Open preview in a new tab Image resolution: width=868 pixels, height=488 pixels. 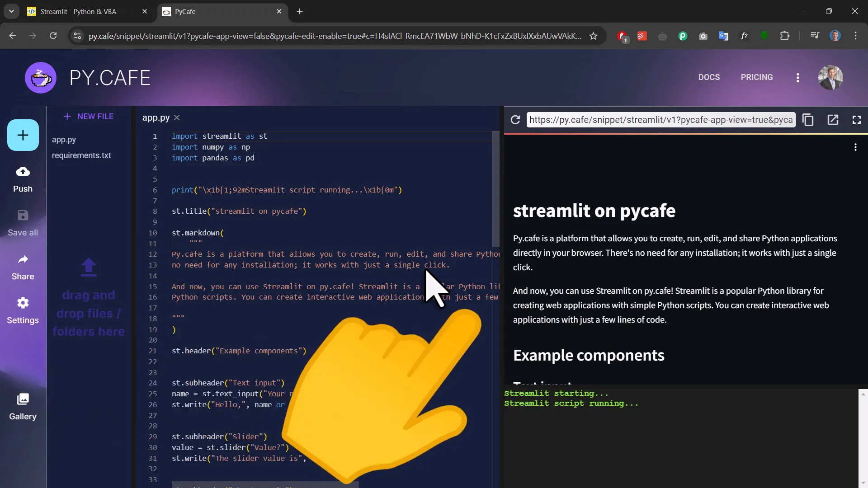click(x=833, y=120)
